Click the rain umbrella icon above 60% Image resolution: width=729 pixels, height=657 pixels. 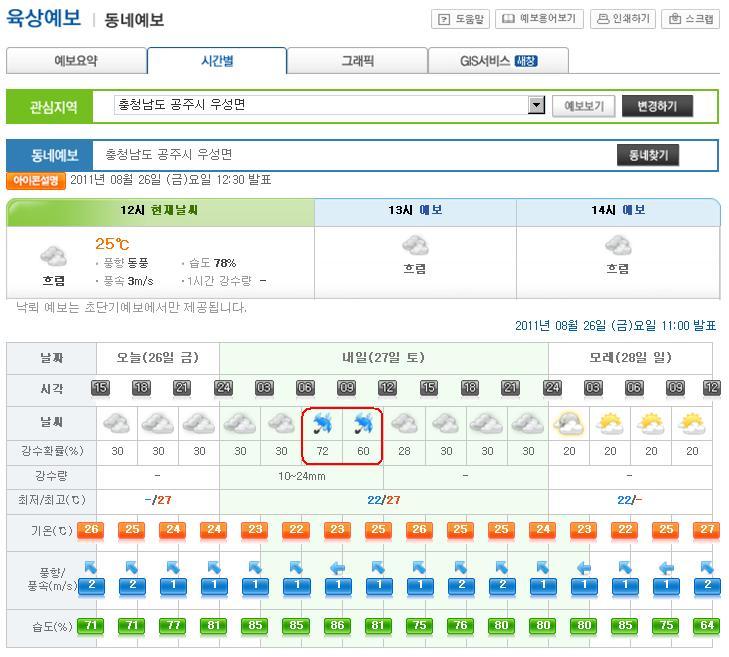pyautogui.click(x=363, y=424)
